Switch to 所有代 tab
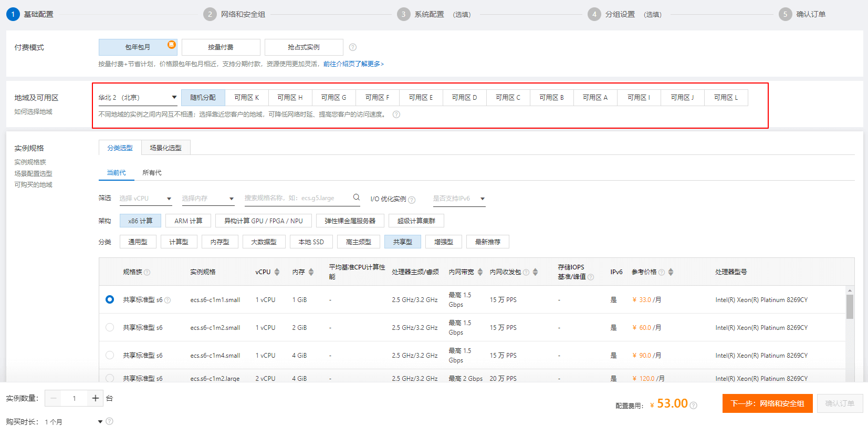Image resolution: width=868 pixels, height=426 pixels. [x=152, y=172]
